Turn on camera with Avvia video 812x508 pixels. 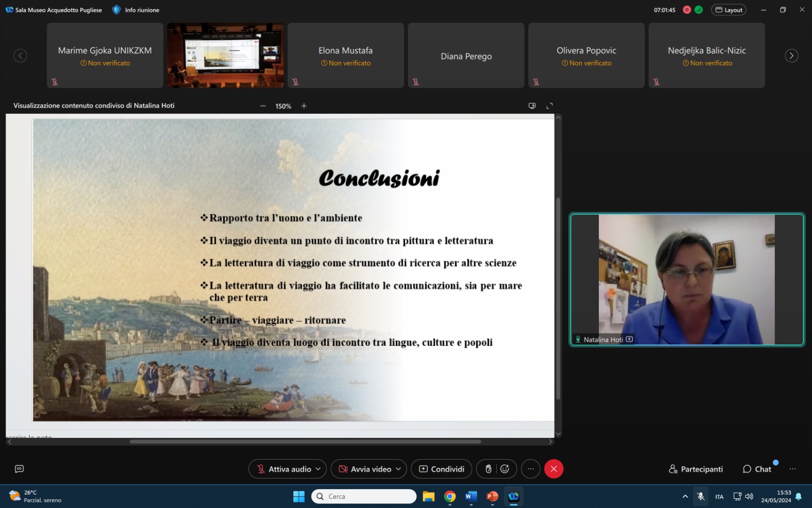365,469
